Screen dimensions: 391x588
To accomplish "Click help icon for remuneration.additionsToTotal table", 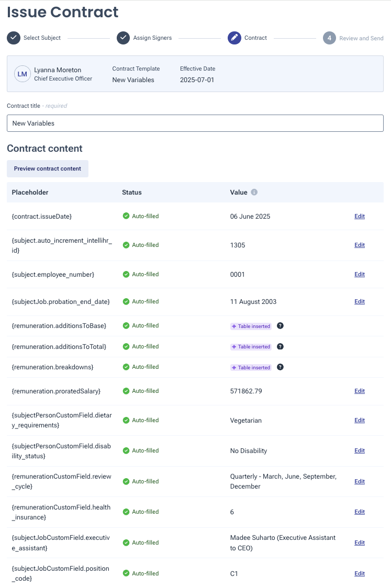I will click(x=280, y=346).
